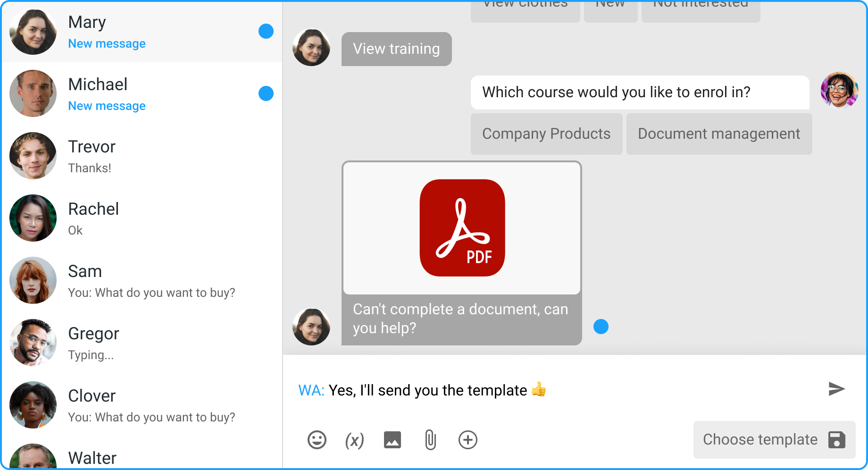Click Clover's avatar photo
Screen dimensions: 868x470
(33, 405)
